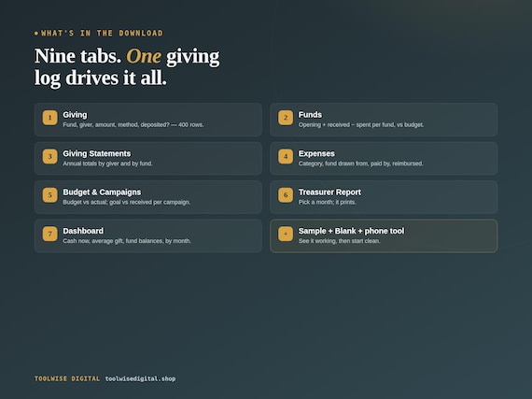Click the orange dot before WHAT'S IN THE DOWNLOAD
The width and height of the screenshot is (532, 399).
36,34
